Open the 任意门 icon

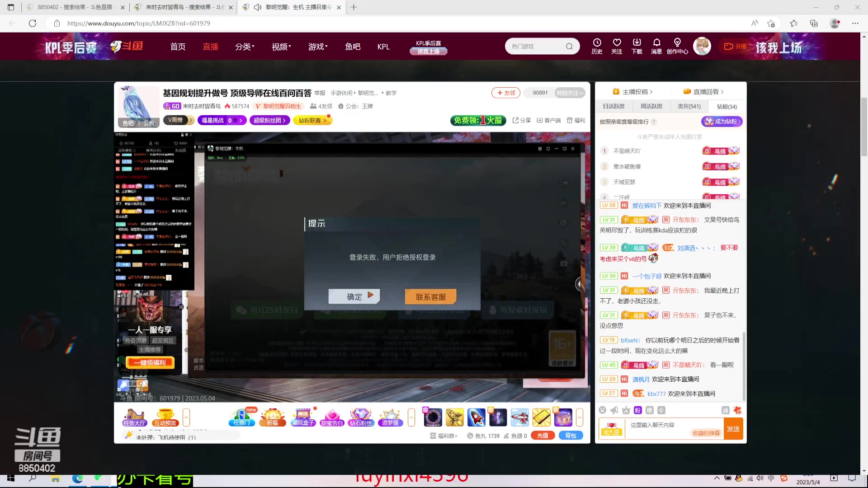[242, 417]
